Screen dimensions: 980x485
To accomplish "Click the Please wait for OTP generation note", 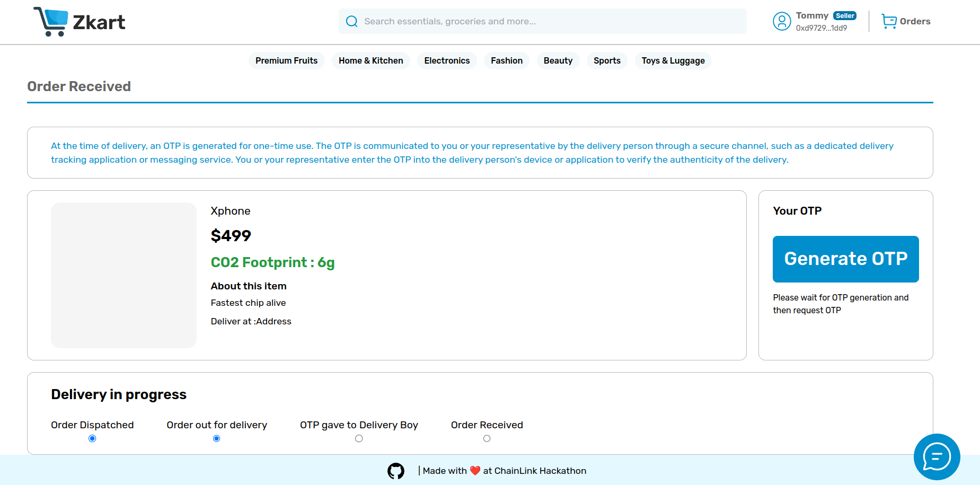I will coord(841,304).
